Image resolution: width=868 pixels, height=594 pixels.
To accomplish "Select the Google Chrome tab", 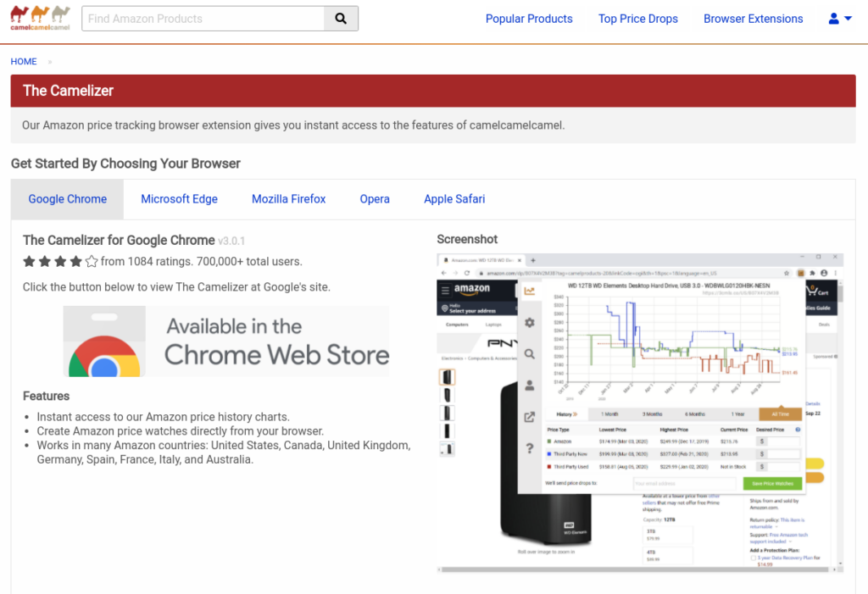I will tap(68, 199).
